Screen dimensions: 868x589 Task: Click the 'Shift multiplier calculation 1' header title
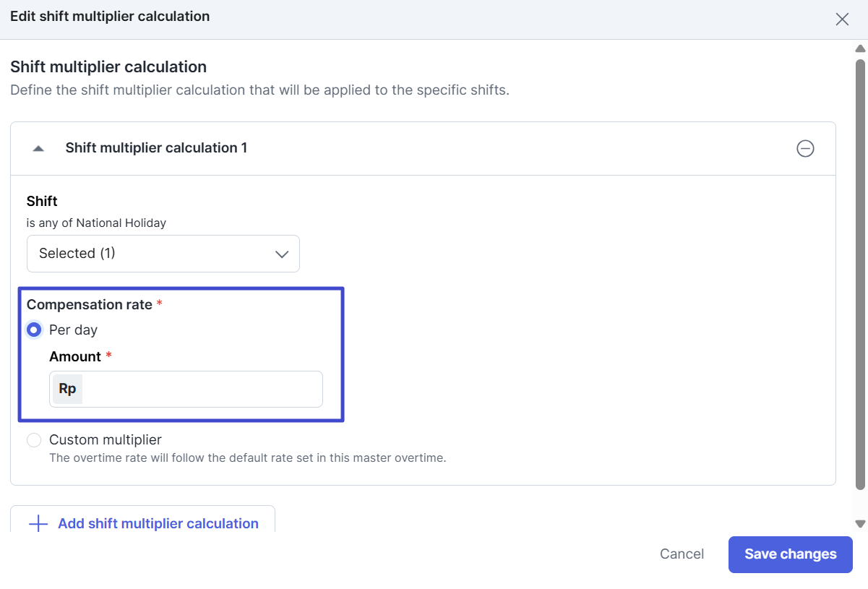pyautogui.click(x=156, y=148)
